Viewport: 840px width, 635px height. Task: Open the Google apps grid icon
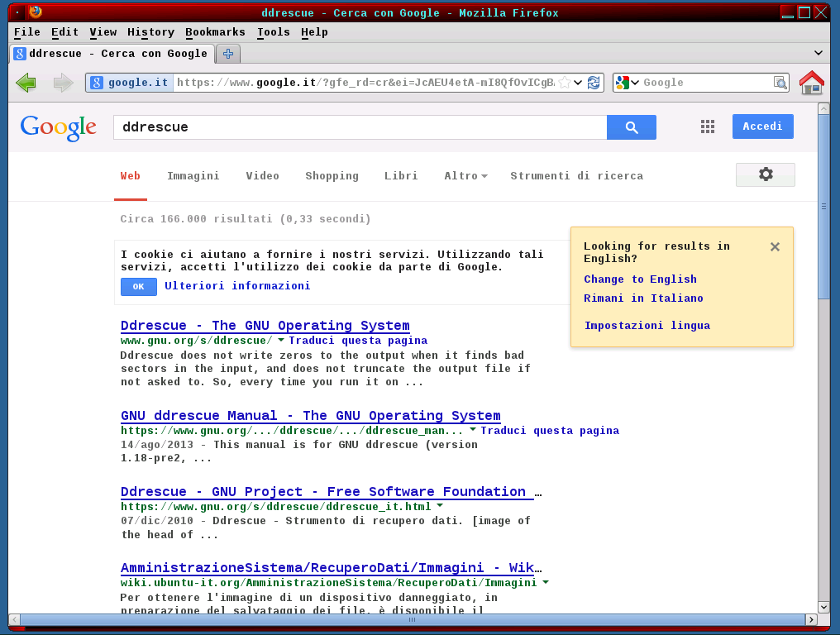pos(707,127)
